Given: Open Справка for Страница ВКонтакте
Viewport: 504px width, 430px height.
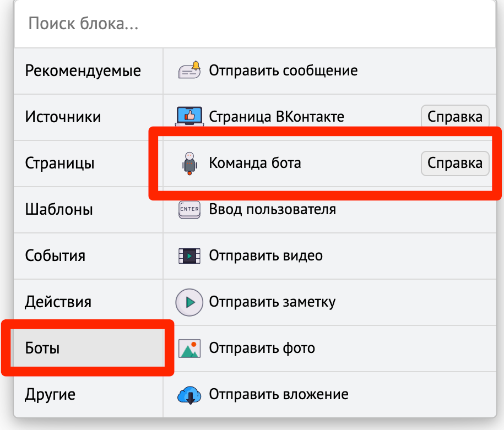Looking at the screenshot, I should [x=455, y=117].
